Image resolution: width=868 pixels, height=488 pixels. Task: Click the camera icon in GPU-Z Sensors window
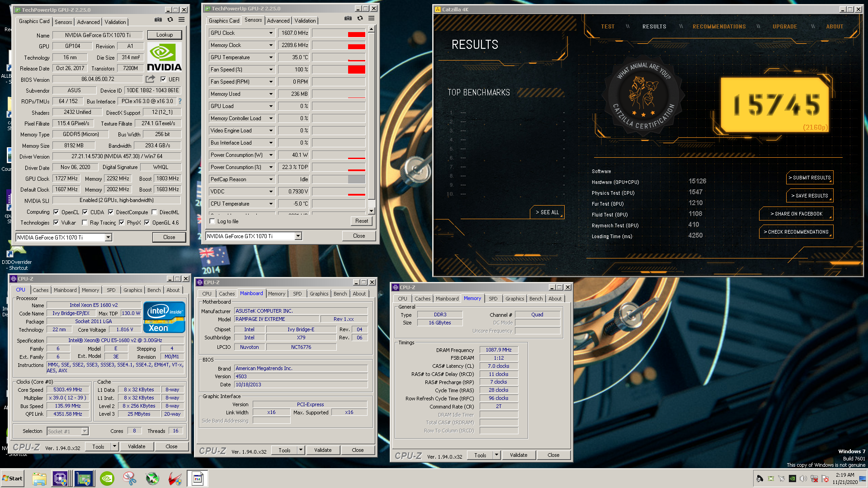click(x=348, y=19)
